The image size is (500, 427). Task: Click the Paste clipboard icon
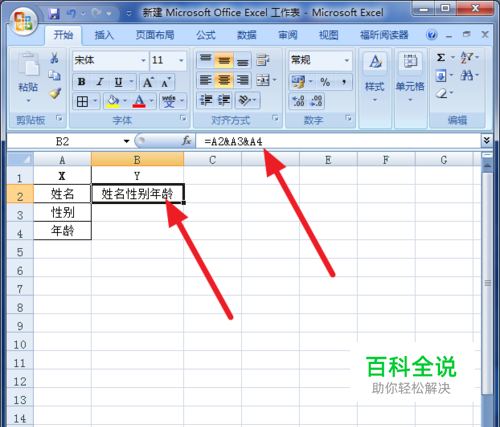[x=28, y=63]
